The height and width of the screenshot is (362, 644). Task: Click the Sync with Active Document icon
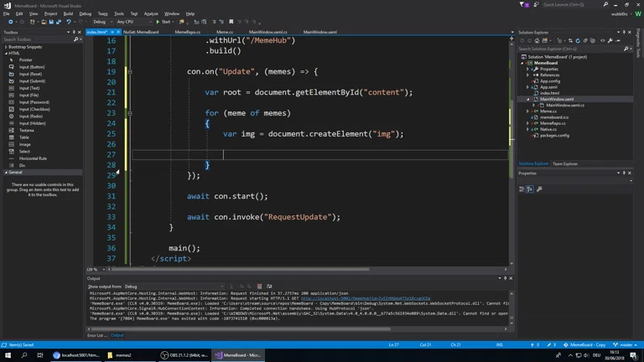(x=570, y=40)
